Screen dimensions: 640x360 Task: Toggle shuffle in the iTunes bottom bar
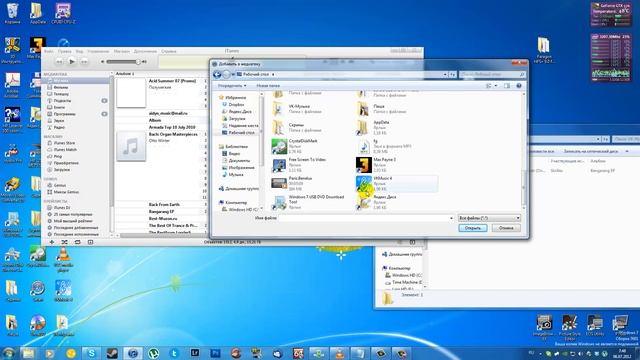64,242
